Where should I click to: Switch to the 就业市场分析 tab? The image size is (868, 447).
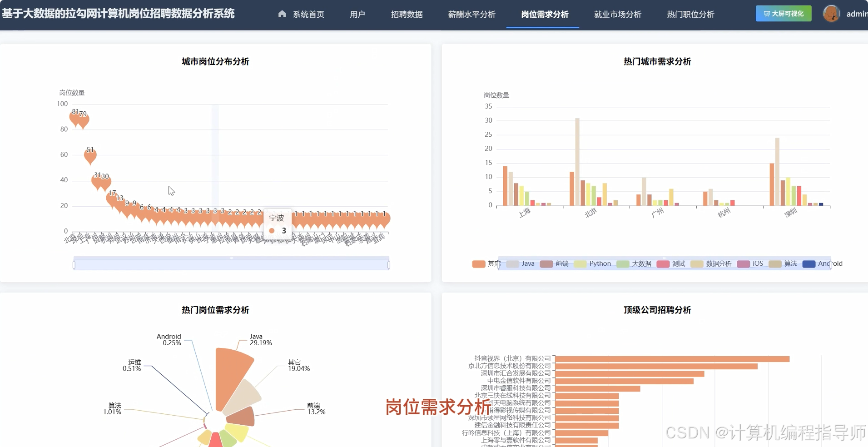click(617, 14)
